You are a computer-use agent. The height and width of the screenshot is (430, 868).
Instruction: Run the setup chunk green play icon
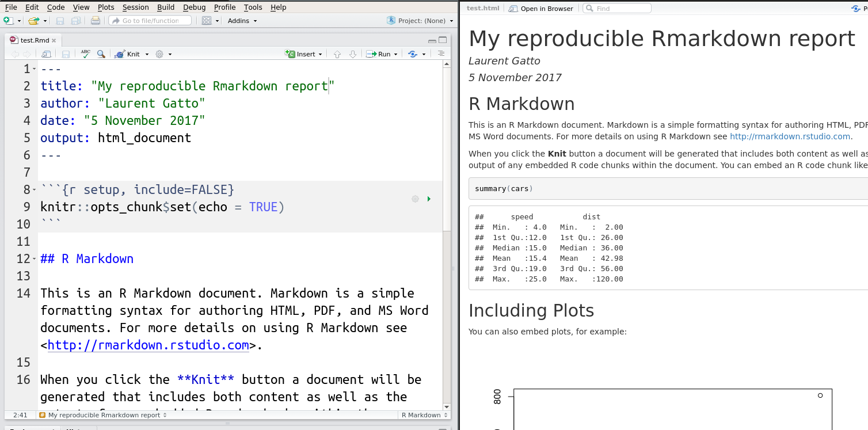(x=429, y=199)
